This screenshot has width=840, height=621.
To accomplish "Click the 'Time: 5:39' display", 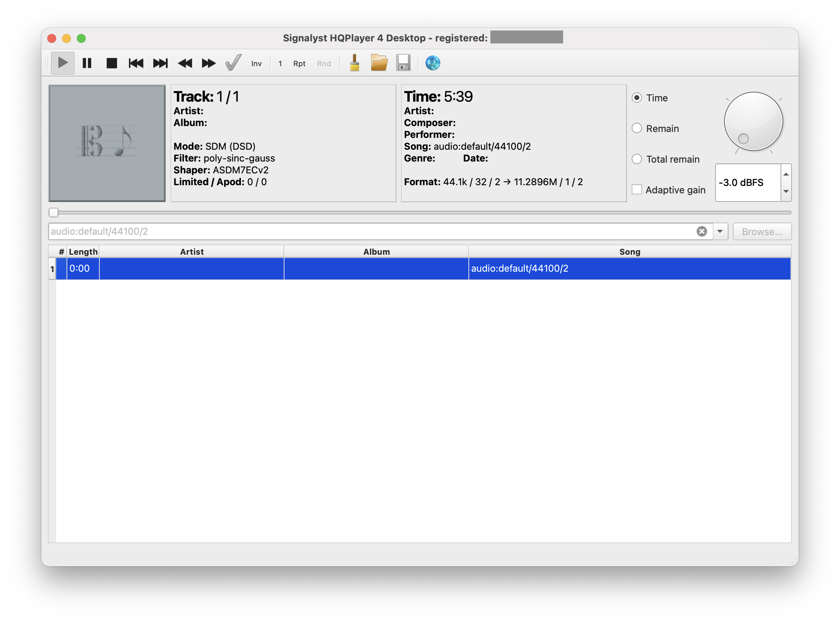I will 438,96.
